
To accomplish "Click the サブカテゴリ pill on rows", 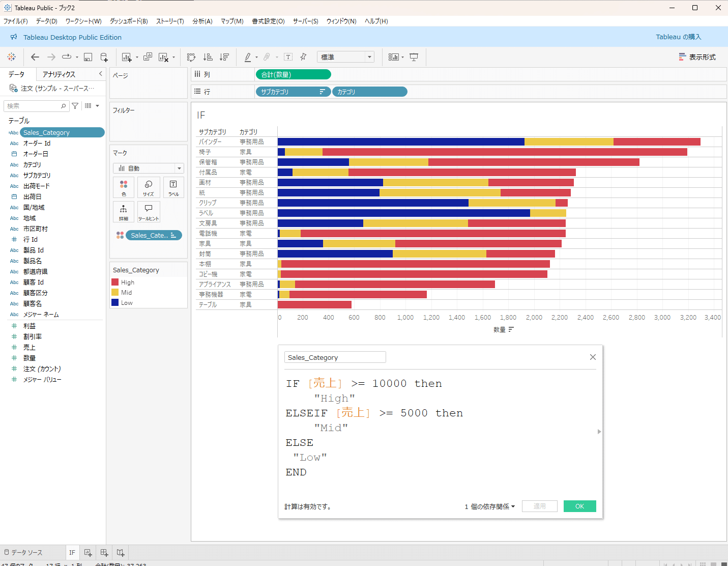I will pyautogui.click(x=293, y=92).
